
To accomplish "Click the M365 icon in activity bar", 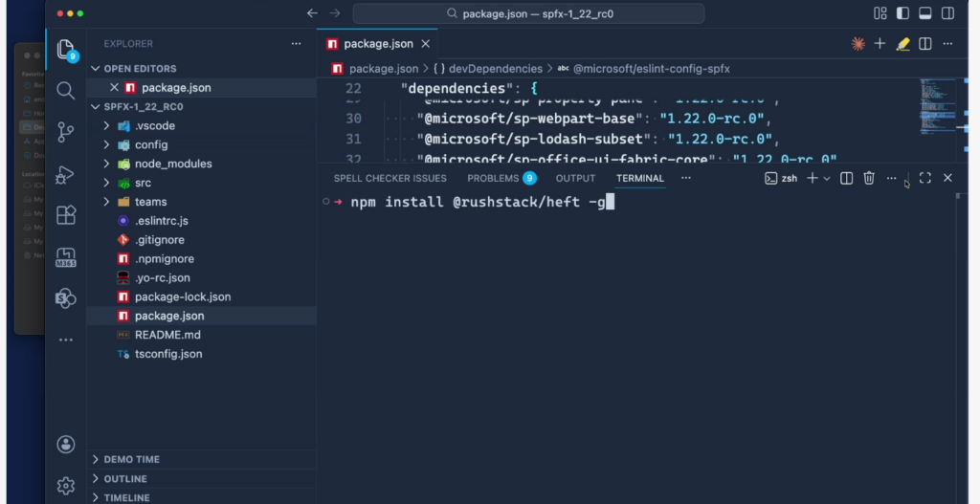I will point(66,256).
